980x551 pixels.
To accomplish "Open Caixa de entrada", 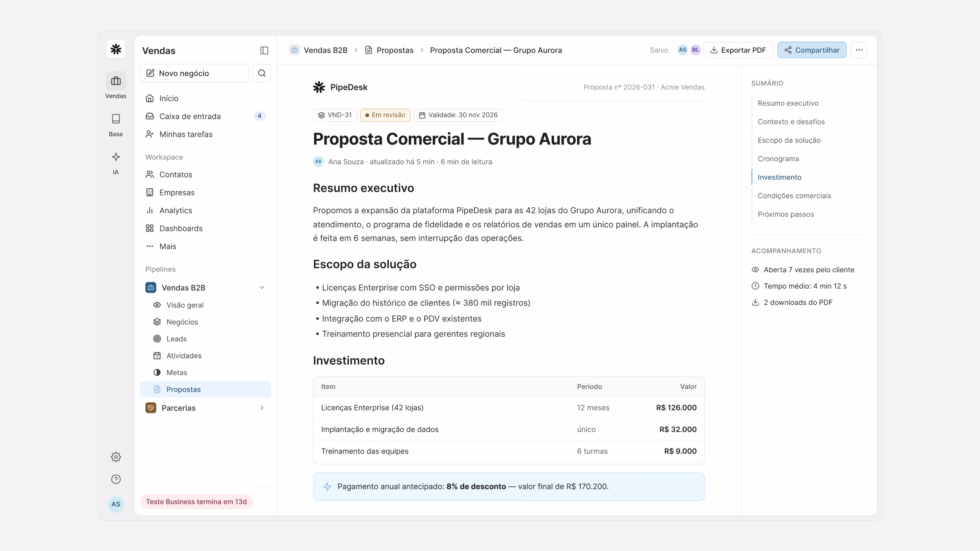I will pos(205,116).
